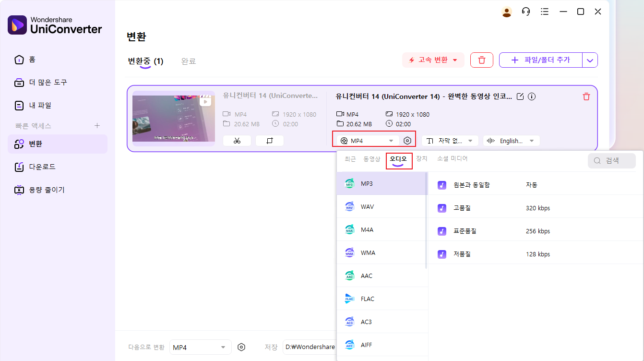Select 변환 in sidebar
The height and width of the screenshot is (361, 644).
pos(58,144)
